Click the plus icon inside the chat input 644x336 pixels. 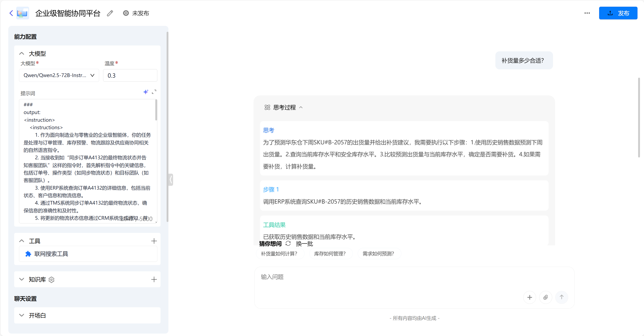530,297
